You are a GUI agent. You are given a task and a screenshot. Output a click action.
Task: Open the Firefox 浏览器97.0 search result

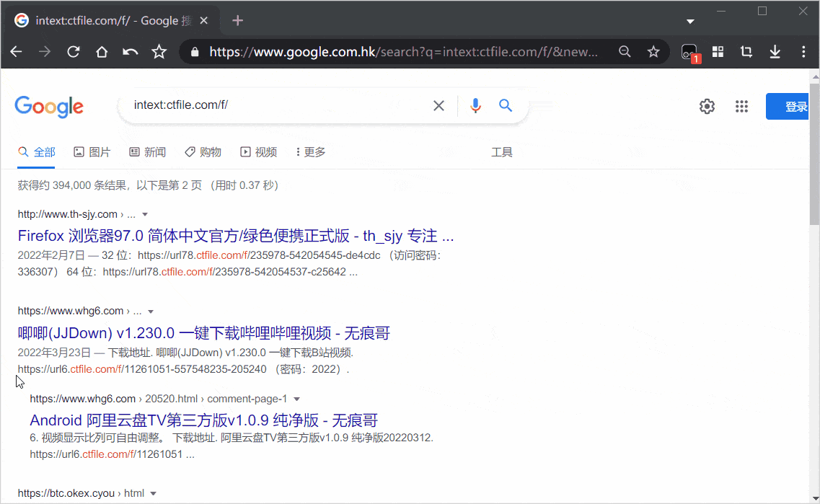(235, 236)
